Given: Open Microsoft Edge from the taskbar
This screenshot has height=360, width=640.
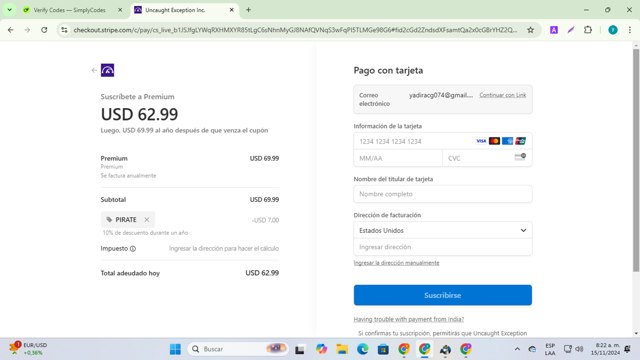Looking at the screenshot, I should click(362, 349).
